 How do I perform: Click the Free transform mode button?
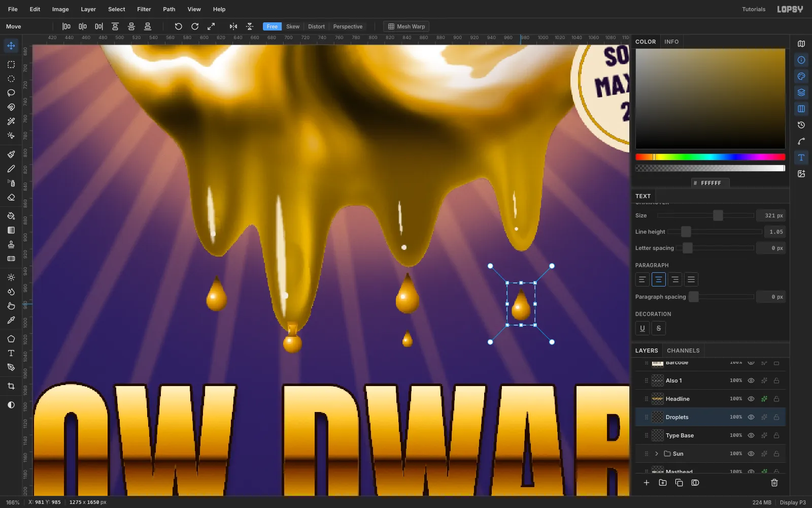[x=272, y=26]
